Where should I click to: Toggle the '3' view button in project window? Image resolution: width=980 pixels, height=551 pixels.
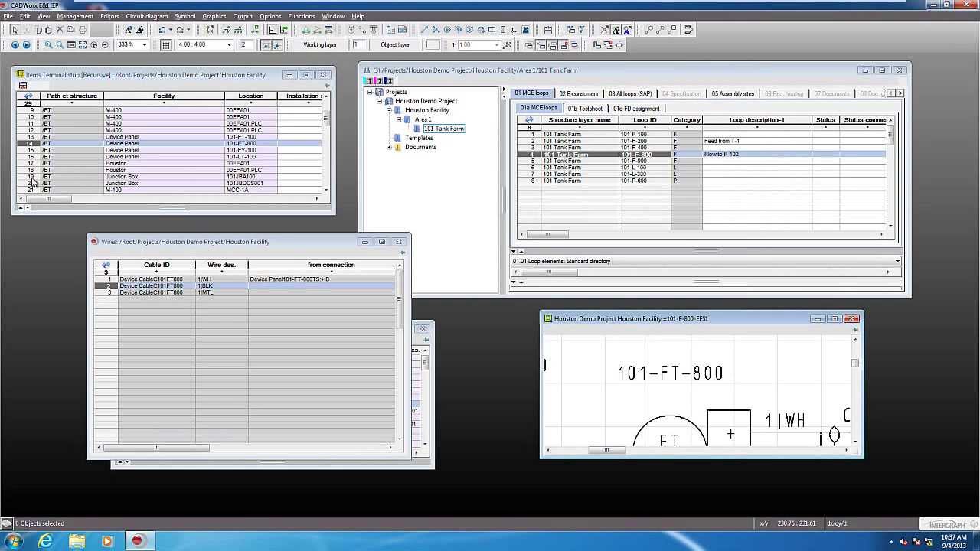(x=388, y=81)
